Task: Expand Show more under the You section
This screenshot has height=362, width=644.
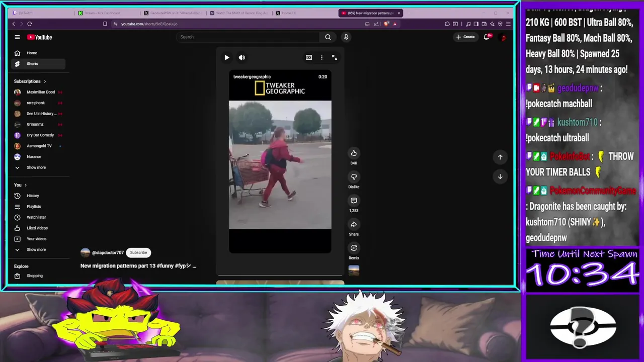Action: [38, 249]
